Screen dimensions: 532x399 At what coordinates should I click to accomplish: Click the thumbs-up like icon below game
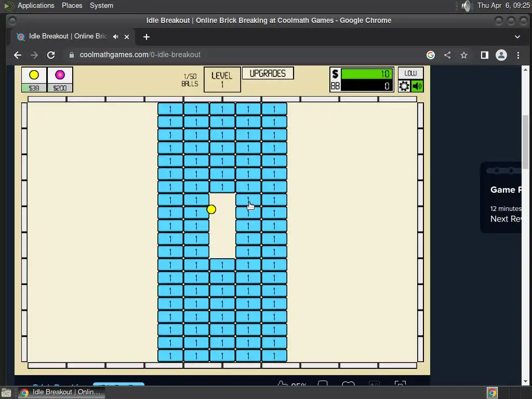pos(282,383)
